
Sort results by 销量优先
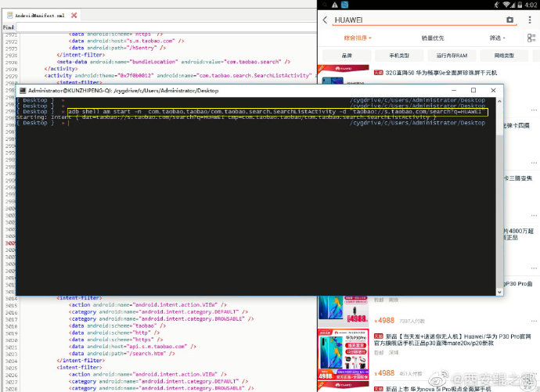pyautogui.click(x=433, y=38)
